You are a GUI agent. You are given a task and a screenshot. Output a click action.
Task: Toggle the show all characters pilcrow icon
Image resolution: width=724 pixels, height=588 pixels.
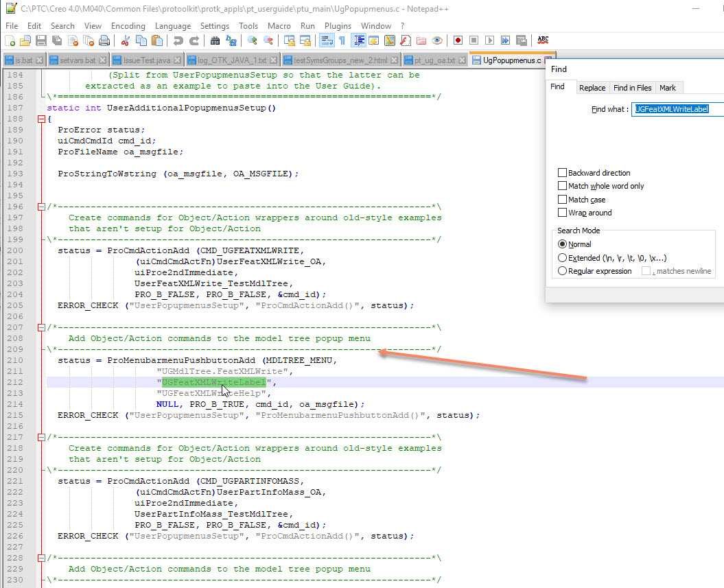341,41
